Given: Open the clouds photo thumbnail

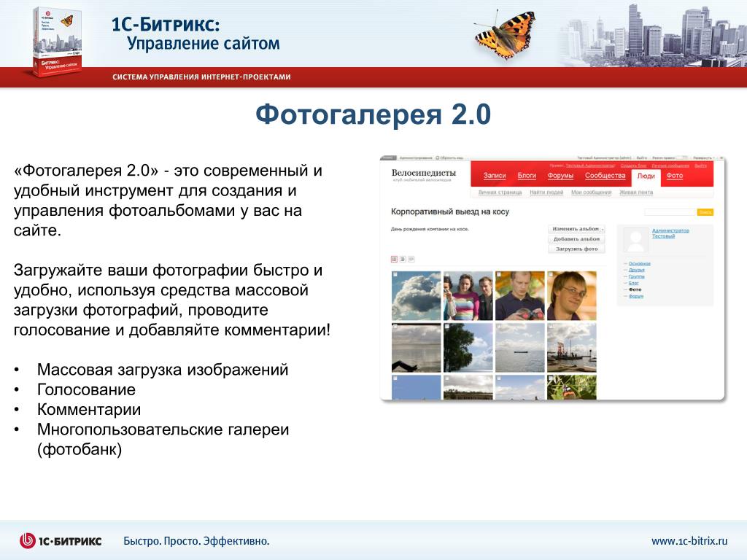Looking at the screenshot, I should (417, 296).
